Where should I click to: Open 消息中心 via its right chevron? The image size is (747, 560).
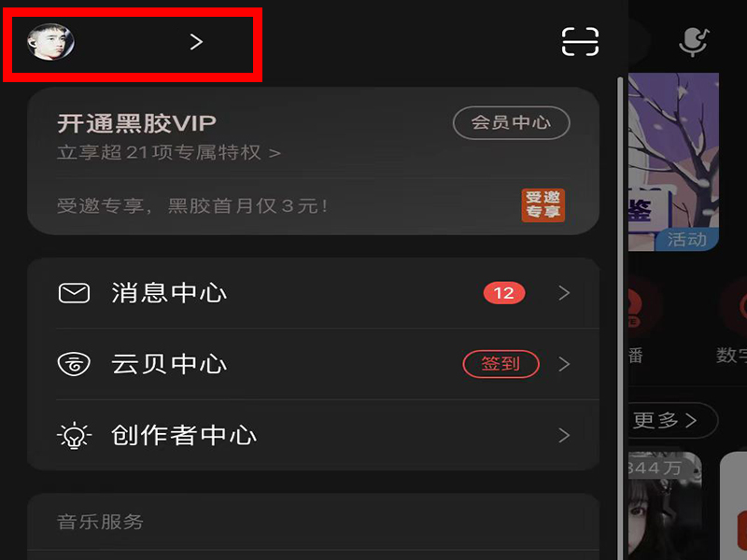(x=564, y=293)
